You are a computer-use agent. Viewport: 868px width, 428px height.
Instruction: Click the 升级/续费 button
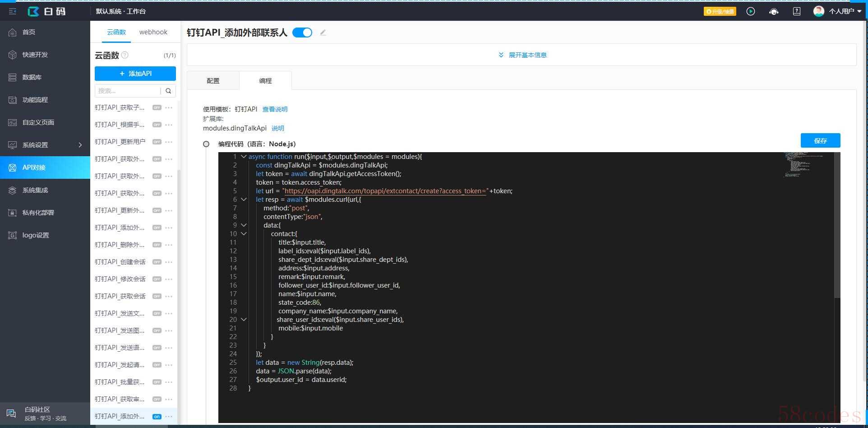click(720, 11)
